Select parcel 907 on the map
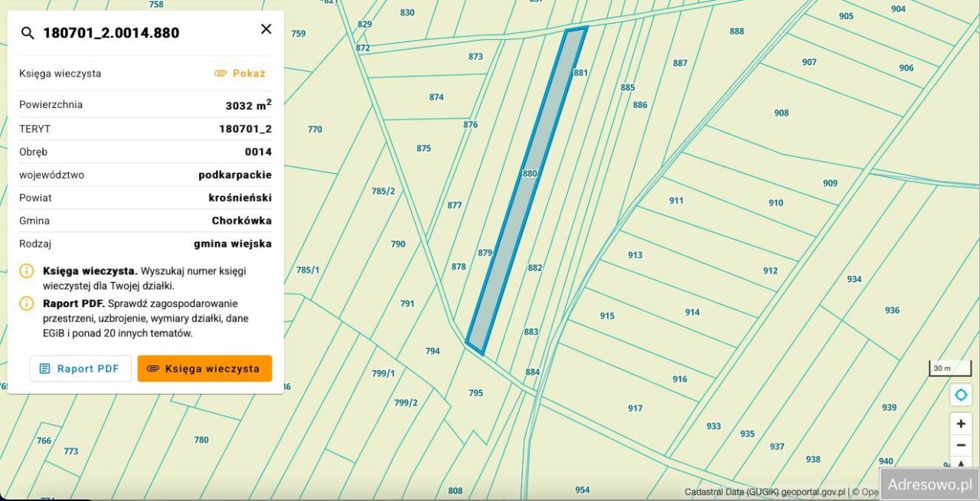The image size is (980, 501). 809,62
